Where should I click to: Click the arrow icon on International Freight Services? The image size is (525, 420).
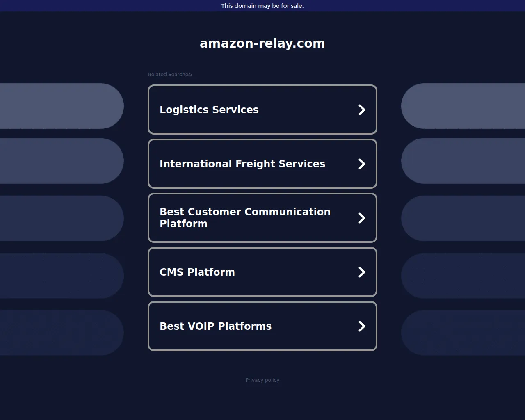[x=362, y=164]
